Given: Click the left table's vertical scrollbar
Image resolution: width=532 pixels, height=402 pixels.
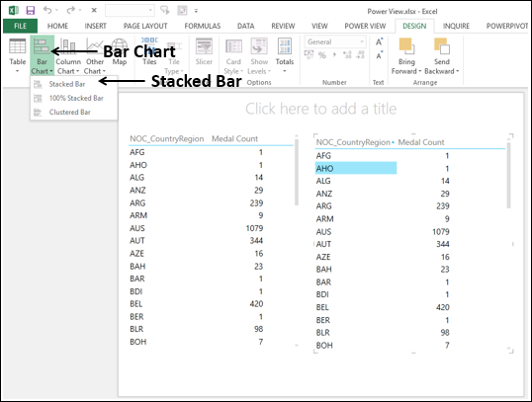Looking at the screenshot, I should pyautogui.click(x=297, y=171).
